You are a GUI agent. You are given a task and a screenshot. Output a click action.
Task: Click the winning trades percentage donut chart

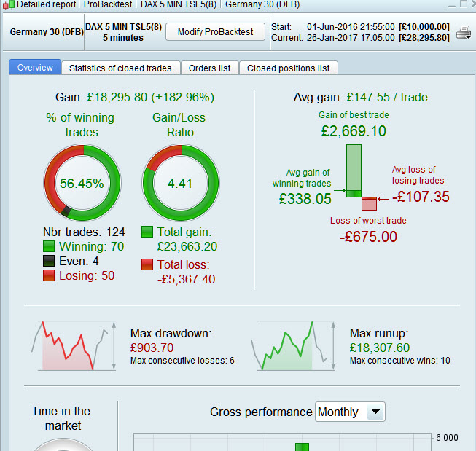(82, 183)
